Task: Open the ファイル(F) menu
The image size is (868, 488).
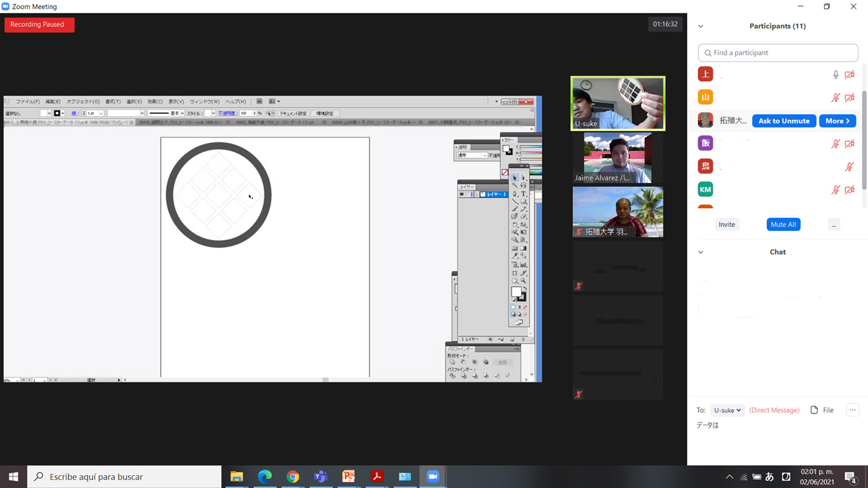Action: [28, 102]
